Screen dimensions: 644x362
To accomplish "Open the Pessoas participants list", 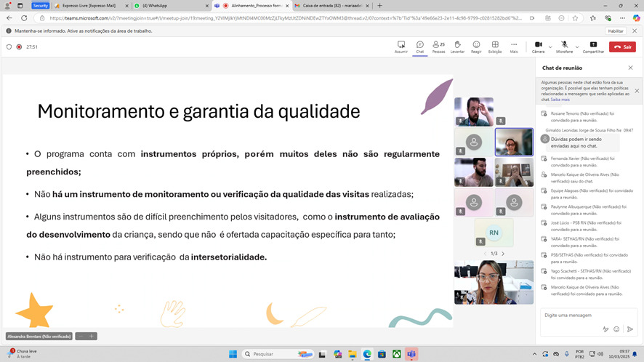I will (438, 45).
